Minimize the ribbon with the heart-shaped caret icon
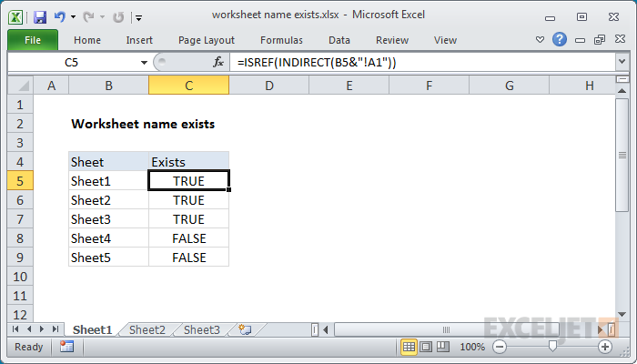The height and width of the screenshot is (364, 637). [540, 40]
